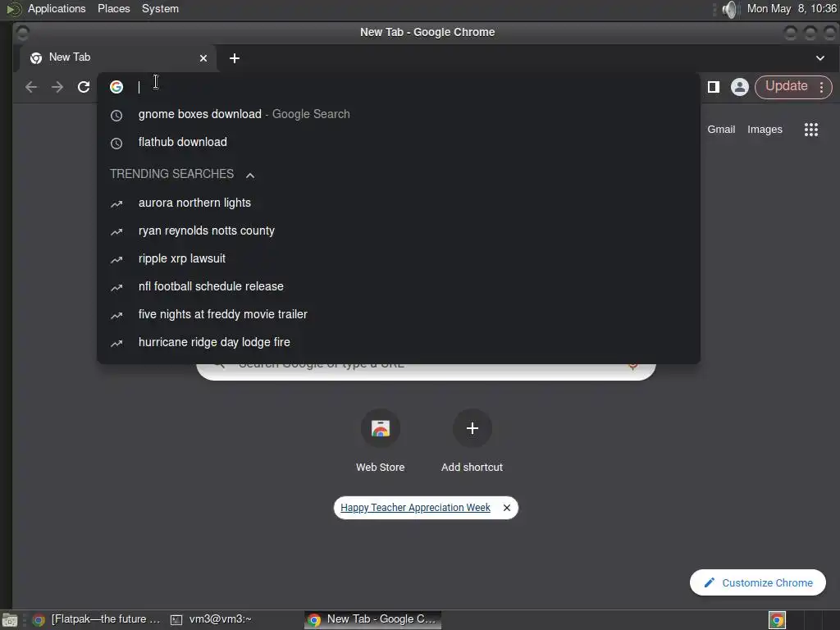The image size is (840, 630).
Task: Open the Chrome three-dot menu
Action: click(821, 87)
